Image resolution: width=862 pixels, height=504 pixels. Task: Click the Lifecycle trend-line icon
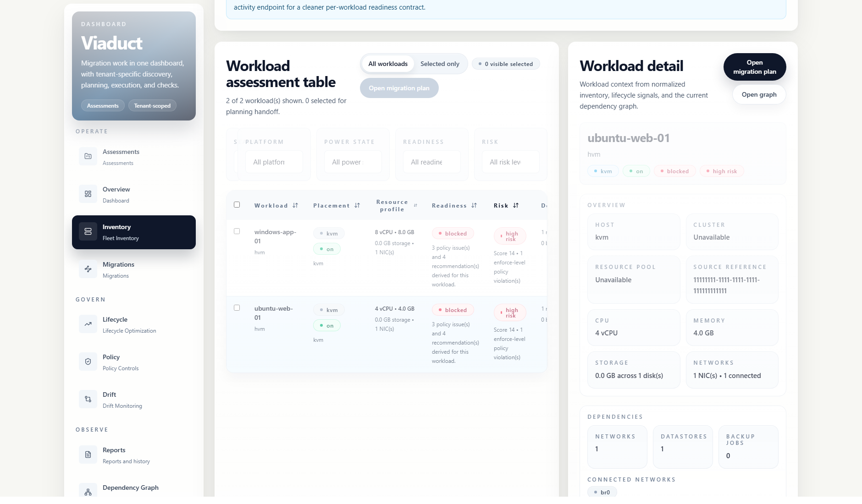tap(88, 324)
